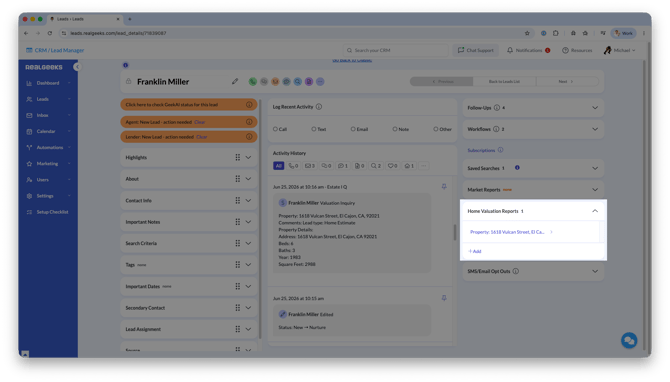The image size is (670, 382).
Task: Expand the Highlights section
Action: pos(248,157)
